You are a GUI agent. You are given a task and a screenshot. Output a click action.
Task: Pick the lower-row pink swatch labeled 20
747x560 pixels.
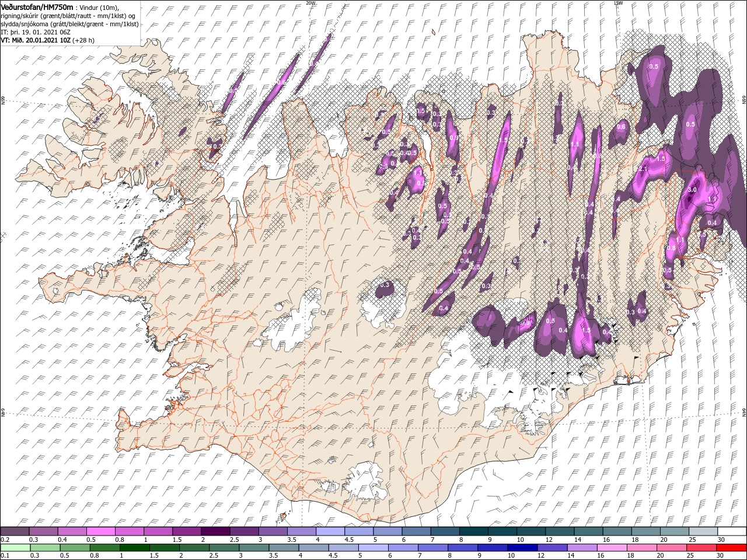[672, 547]
